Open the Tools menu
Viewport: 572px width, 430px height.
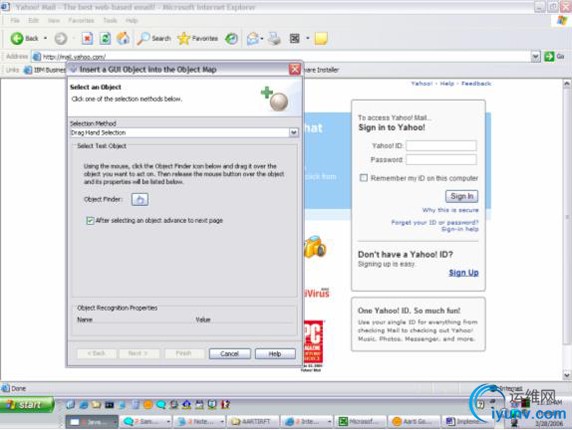tap(110, 20)
